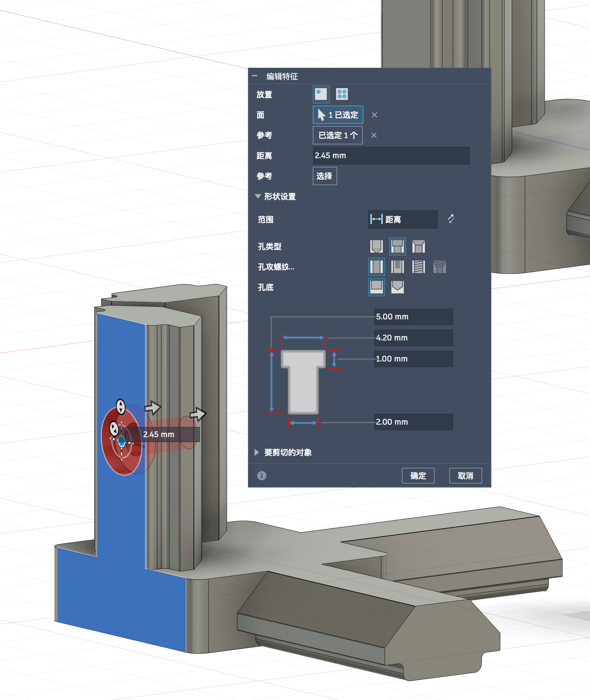The width and height of the screenshot is (590, 700).
Task: Click the 2.45 mm dimension label in viewport
Action: [x=159, y=435]
